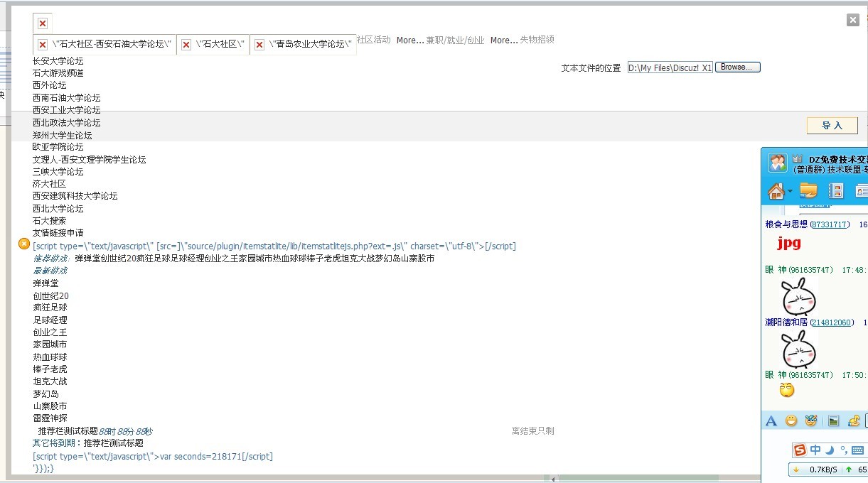Open the 雷霆神探 game link
868x483 pixels.
[50, 418]
